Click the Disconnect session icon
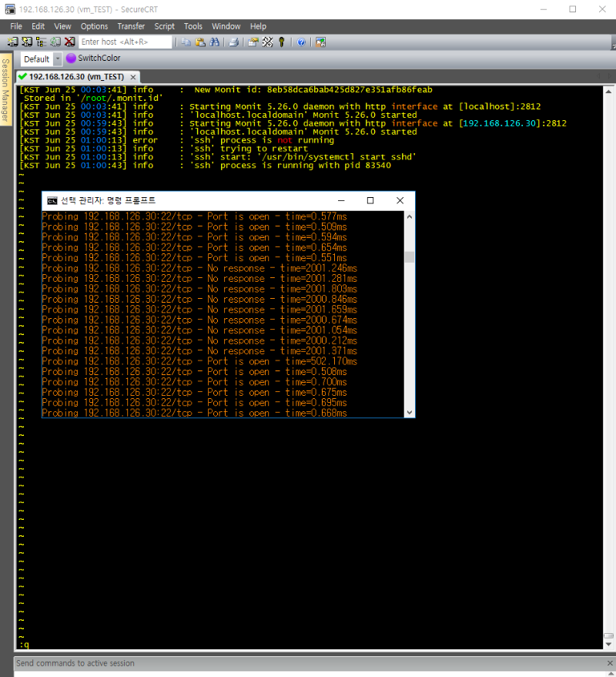The image size is (616, 677). (x=69, y=42)
